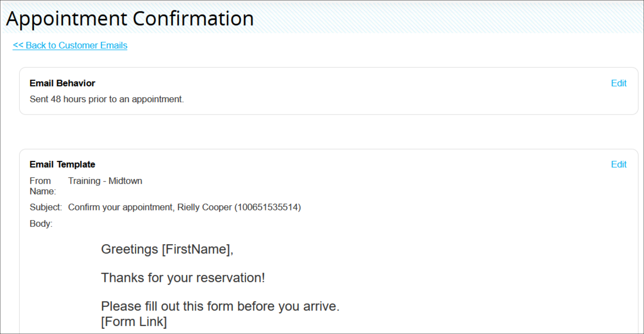Image resolution: width=644 pixels, height=334 pixels.
Task: Edit the Email Behavior settings
Action: [618, 83]
